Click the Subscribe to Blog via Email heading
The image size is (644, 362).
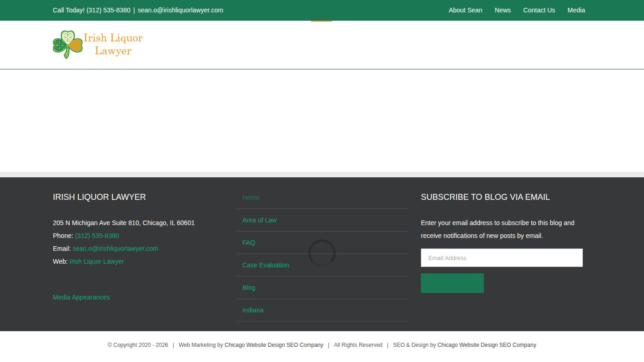[485, 197]
